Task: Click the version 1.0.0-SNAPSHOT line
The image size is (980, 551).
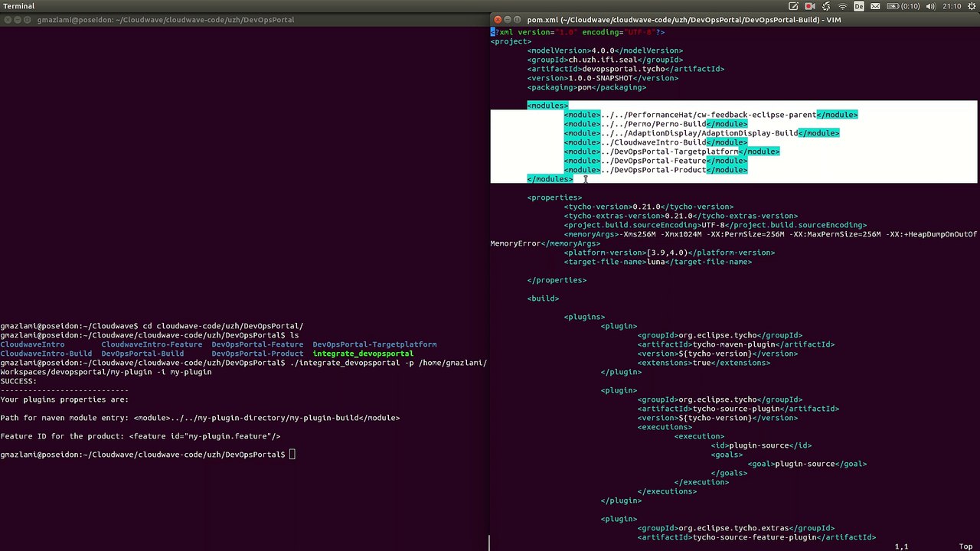Action: tap(603, 78)
